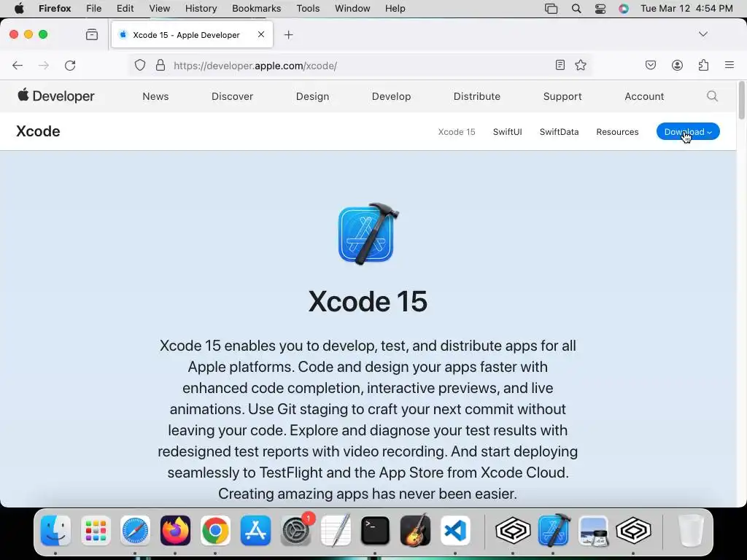Open the Firefox hamburger menu
This screenshot has width=747, height=560.
click(729, 65)
